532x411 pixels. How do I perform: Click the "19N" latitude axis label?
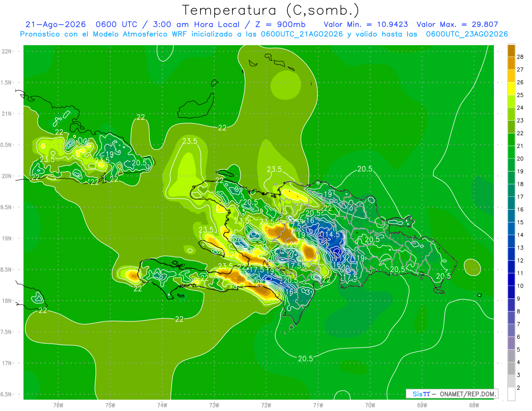(6, 239)
